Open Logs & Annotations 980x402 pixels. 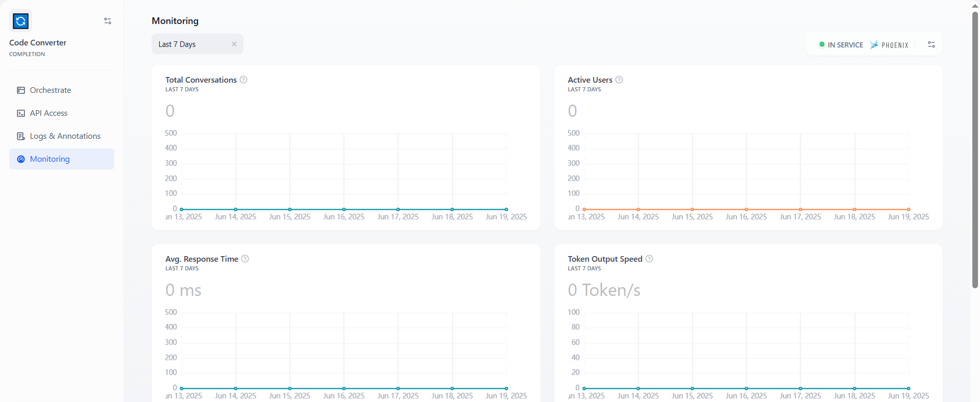click(x=65, y=136)
